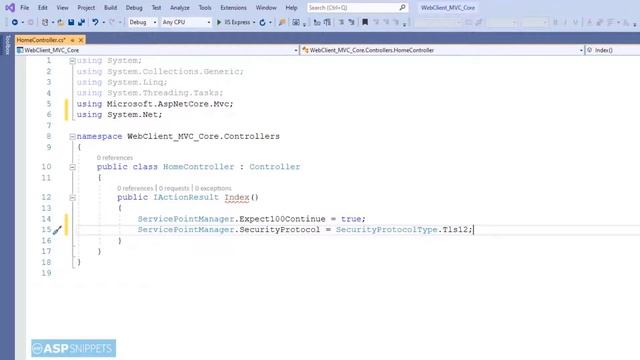Undo the last edit with the Undo icon
640x360 pixels.
[95, 22]
